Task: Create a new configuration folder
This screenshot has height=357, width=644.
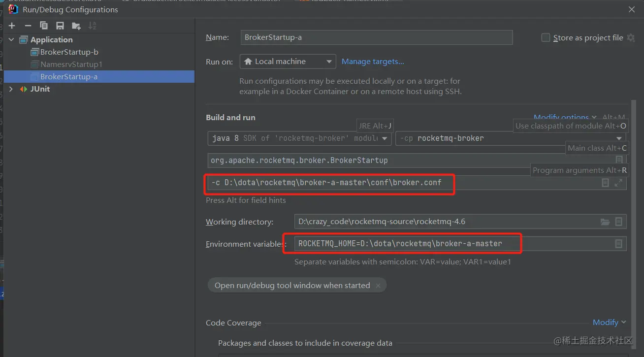Action: click(76, 26)
